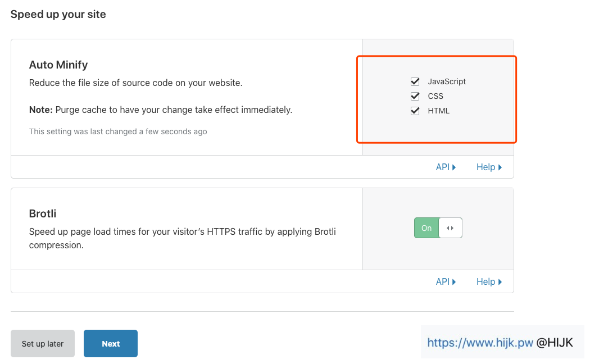Viewport: 590px width, 364px height.
Task: Open the Help section under Brotli
Action: click(x=488, y=281)
